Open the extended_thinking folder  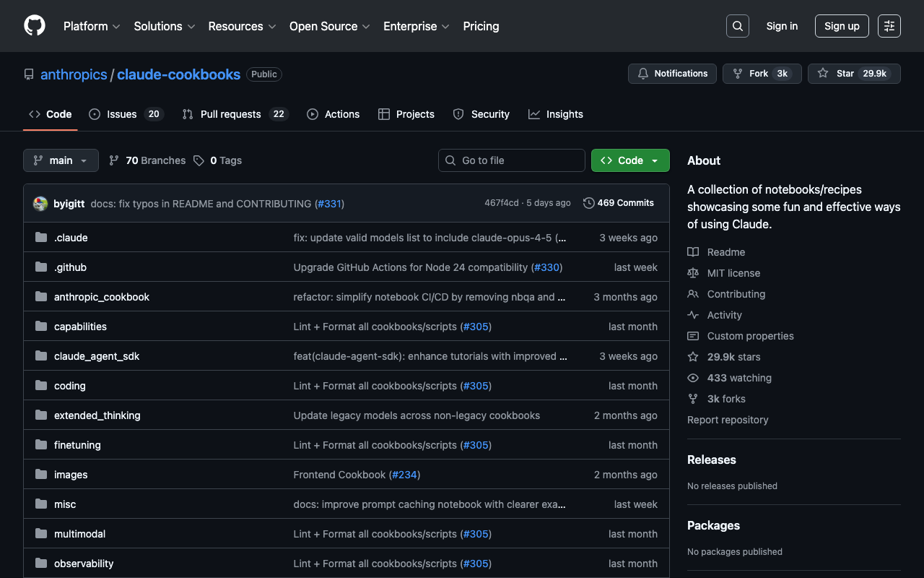point(97,415)
